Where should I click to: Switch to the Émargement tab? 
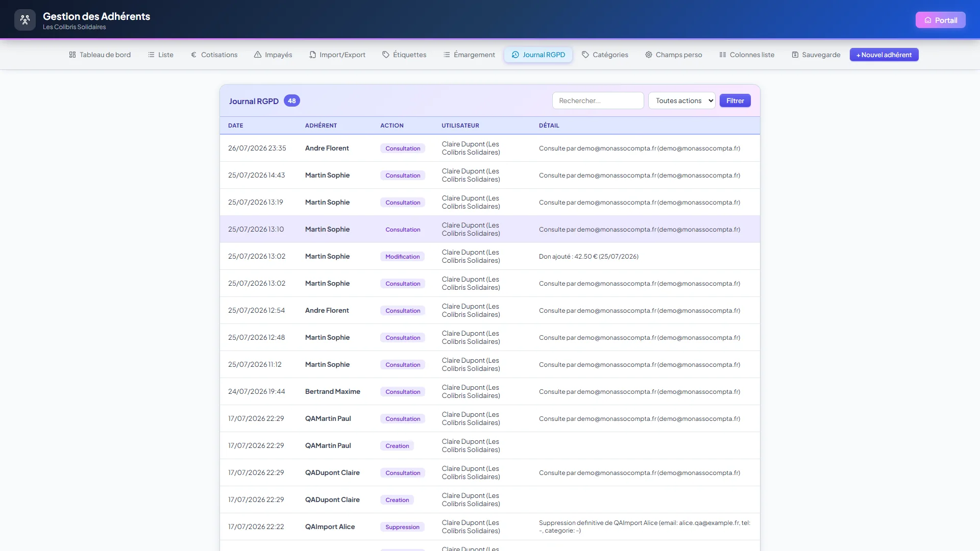coord(469,55)
